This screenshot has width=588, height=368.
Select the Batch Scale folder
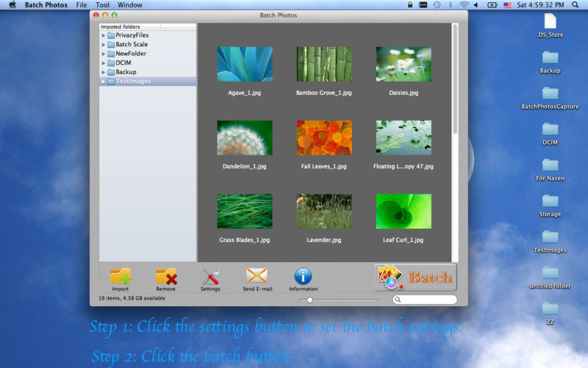click(x=148, y=44)
